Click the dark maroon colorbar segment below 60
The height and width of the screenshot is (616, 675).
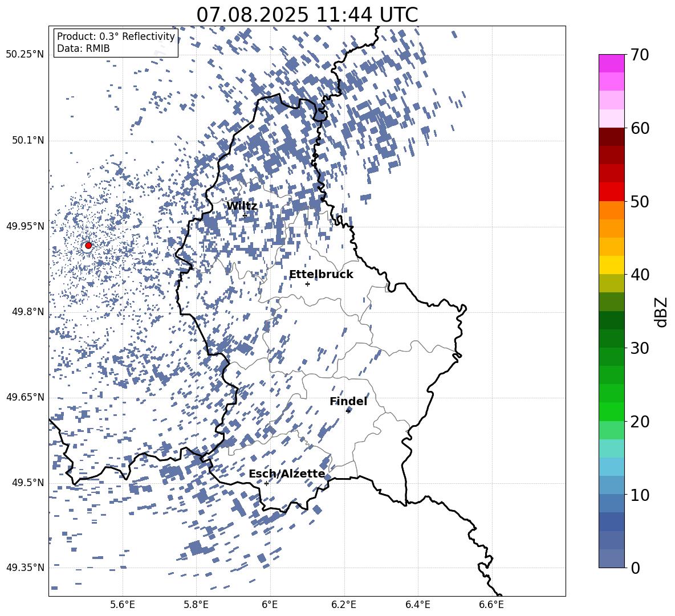coord(611,137)
